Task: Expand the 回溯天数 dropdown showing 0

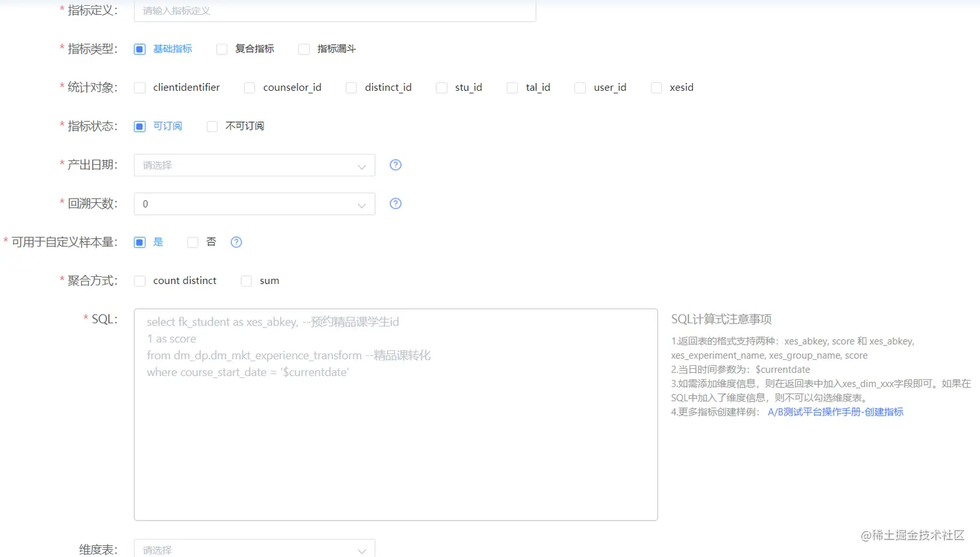Action: coord(253,203)
